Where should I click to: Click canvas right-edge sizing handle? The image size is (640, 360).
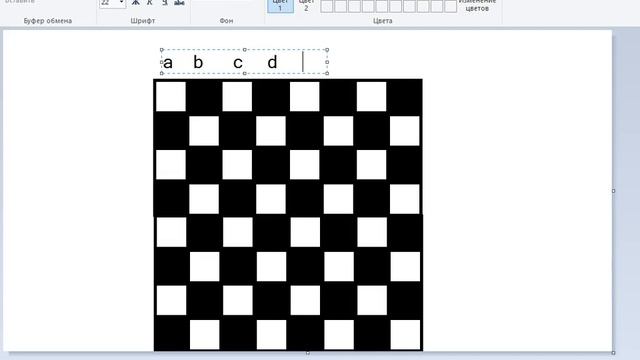613,191
